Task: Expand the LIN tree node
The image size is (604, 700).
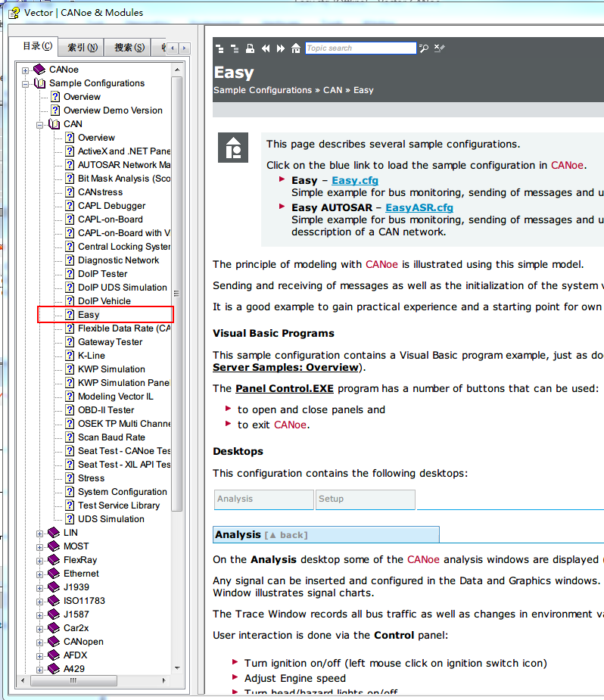Action: (x=40, y=533)
